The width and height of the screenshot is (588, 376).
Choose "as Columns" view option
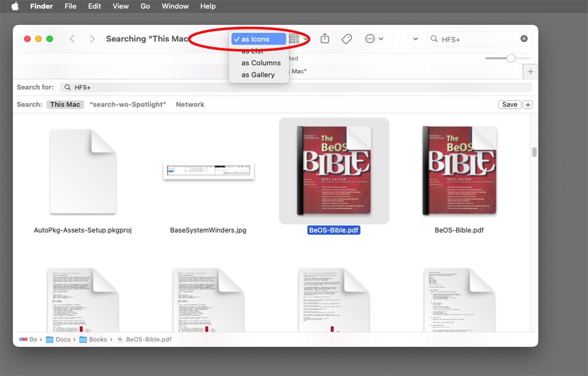point(261,63)
